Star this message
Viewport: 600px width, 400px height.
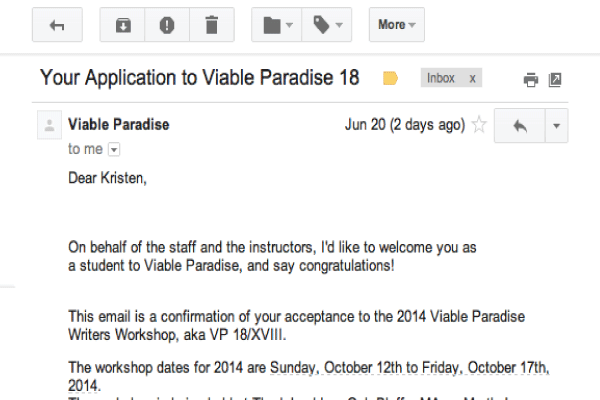point(480,125)
